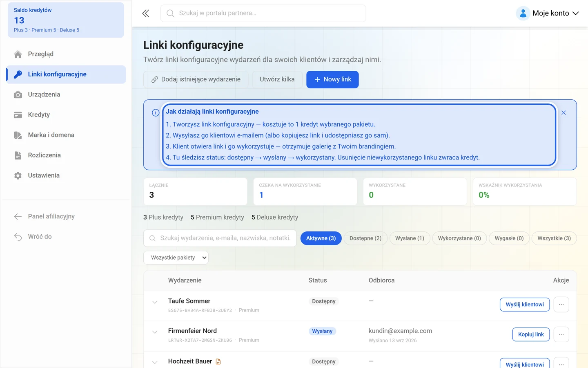Click Kopiuj link for Firmenfeier Nord
The image size is (588, 368).
tap(531, 334)
